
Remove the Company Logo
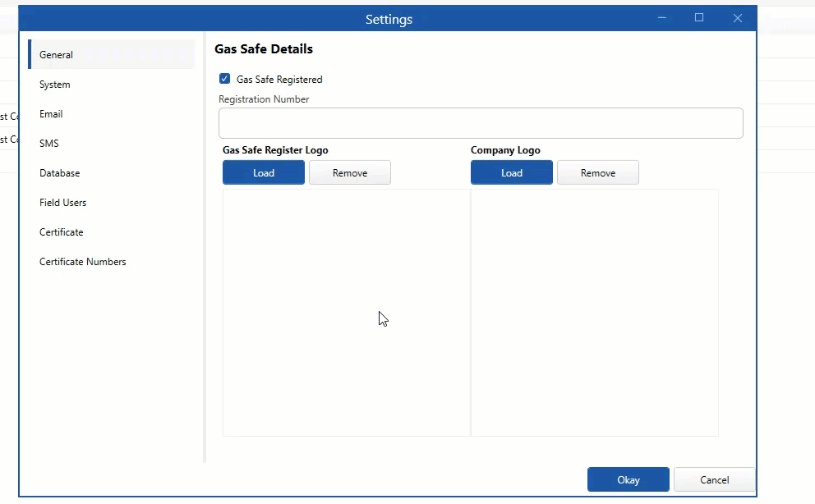[597, 172]
